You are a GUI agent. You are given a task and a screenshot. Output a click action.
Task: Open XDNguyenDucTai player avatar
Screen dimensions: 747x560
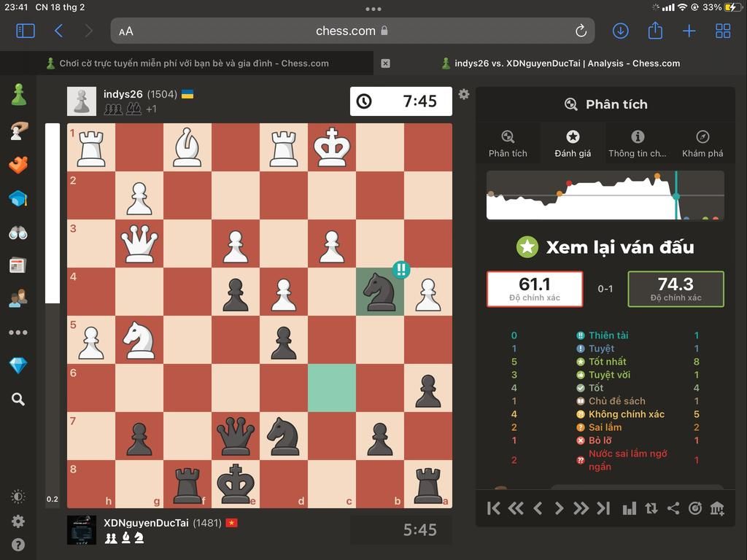(82, 529)
